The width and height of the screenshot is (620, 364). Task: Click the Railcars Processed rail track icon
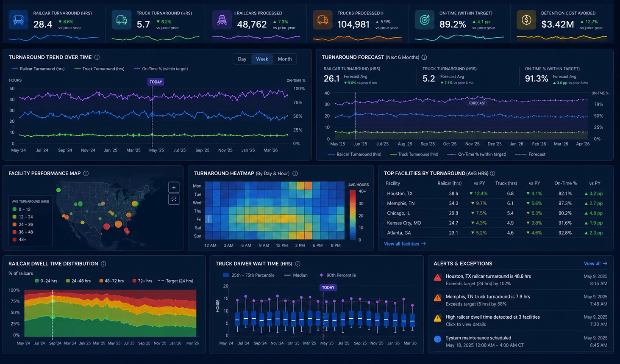(x=222, y=20)
